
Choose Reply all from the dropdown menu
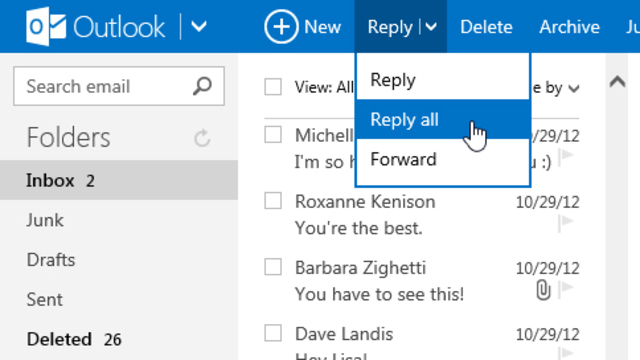point(443,119)
